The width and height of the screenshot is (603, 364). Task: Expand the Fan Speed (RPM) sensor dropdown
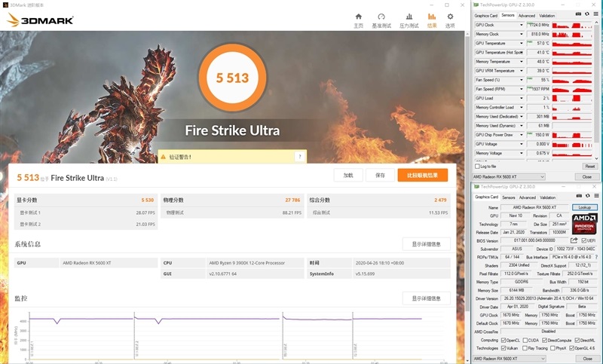pyautogui.click(x=522, y=89)
